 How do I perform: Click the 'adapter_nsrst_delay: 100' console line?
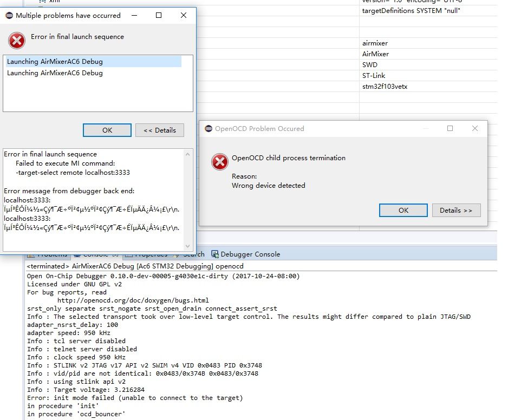(x=73, y=325)
